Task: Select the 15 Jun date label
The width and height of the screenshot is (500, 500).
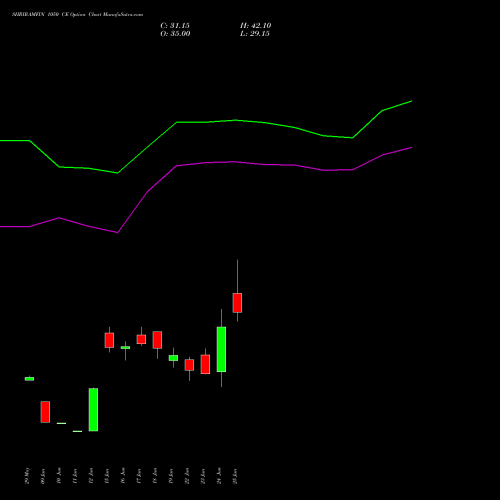Action: [x=107, y=476]
